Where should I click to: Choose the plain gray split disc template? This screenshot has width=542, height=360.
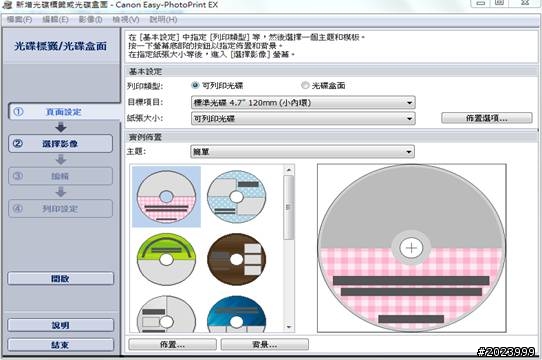[x=166, y=314]
